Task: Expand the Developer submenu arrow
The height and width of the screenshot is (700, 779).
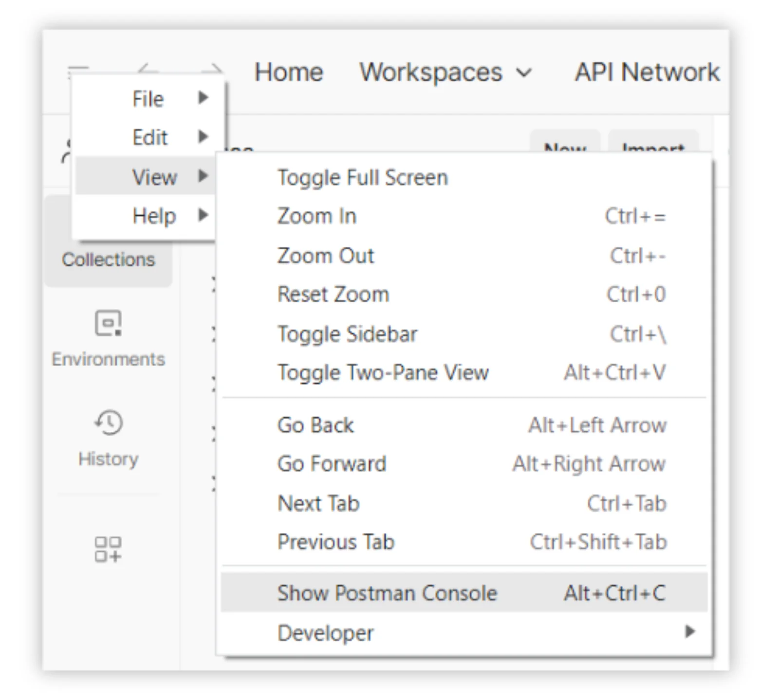Action: click(x=689, y=632)
